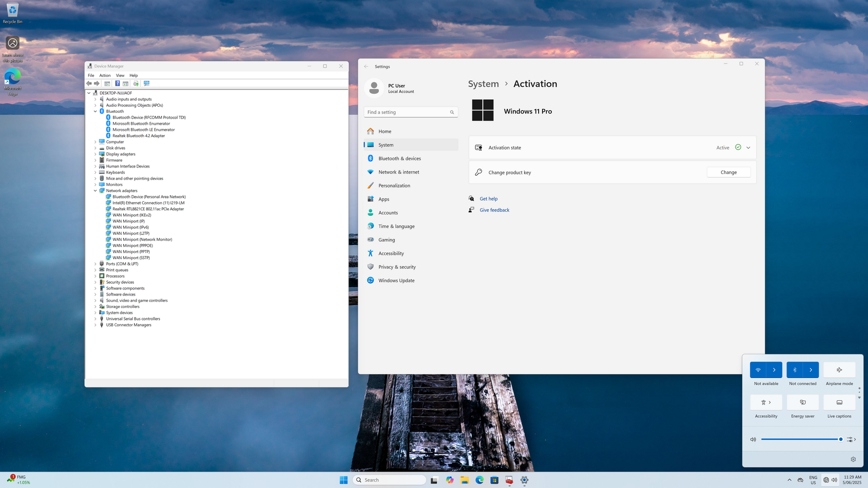
Task: Open Bluetooth & devices settings page
Action: point(399,159)
